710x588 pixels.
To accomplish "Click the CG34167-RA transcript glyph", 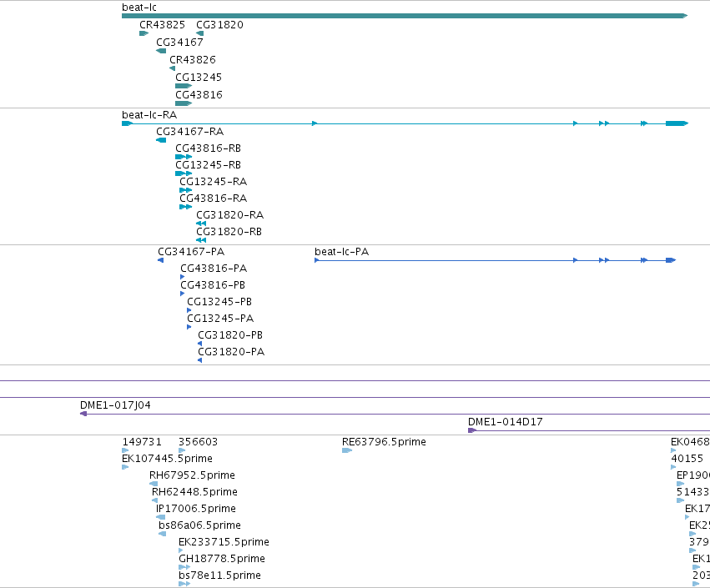I will tap(161, 140).
